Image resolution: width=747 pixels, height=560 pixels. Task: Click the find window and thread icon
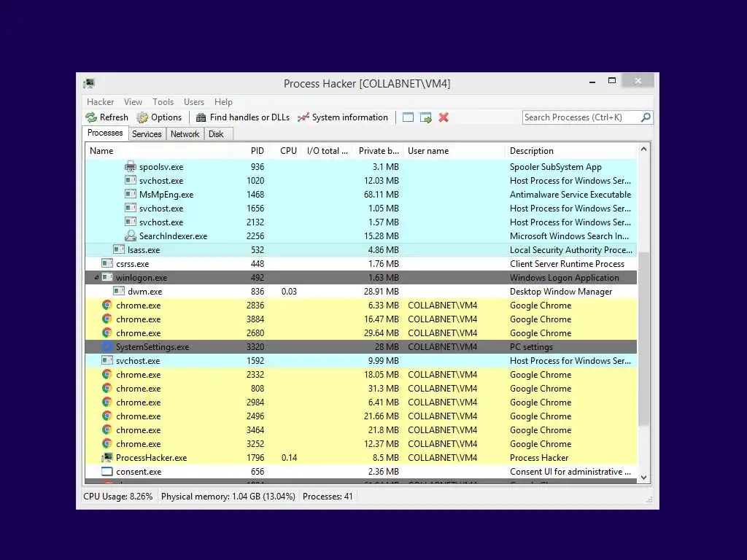pos(425,117)
